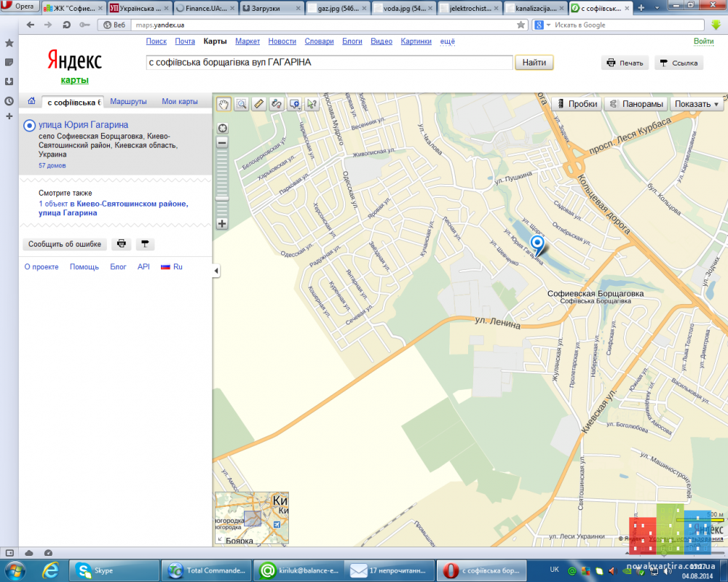This screenshot has height=582, width=728.
Task: Open the Почта mail link
Action: point(185,41)
